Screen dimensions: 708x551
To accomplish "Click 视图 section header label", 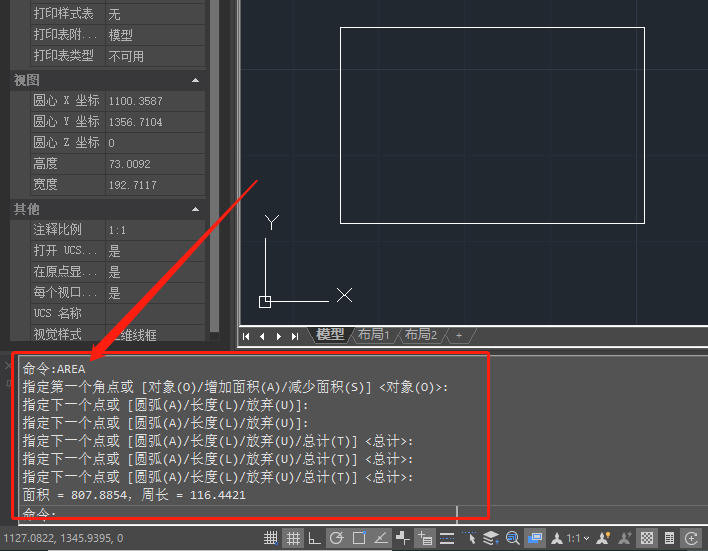I will click(26, 80).
